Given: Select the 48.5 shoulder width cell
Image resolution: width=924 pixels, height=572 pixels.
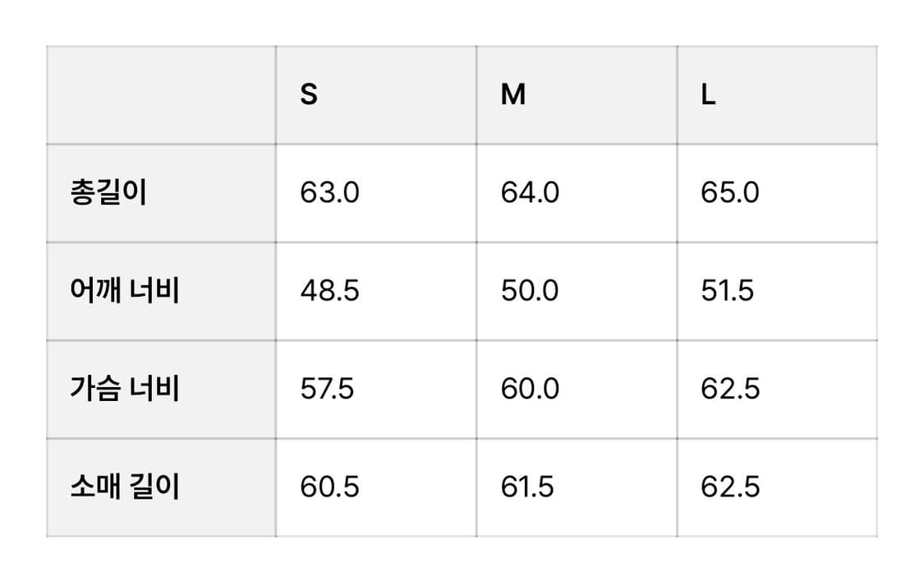Looking at the screenshot, I should tap(329, 291).
